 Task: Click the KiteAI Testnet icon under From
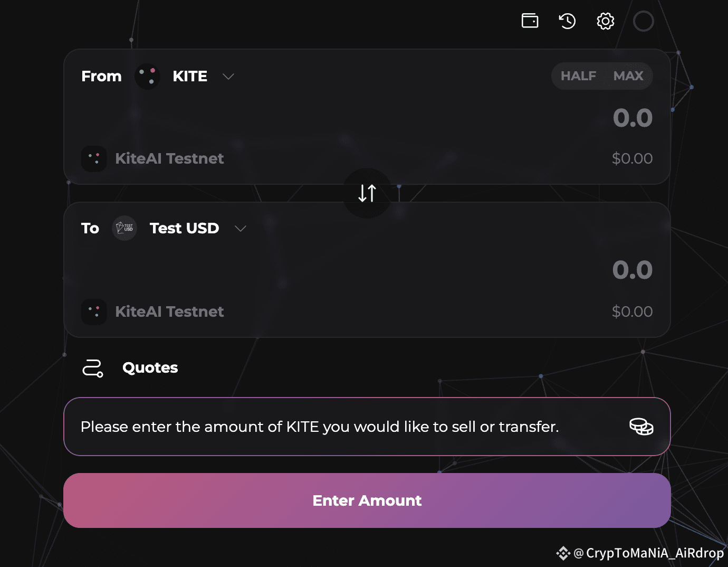tap(94, 158)
